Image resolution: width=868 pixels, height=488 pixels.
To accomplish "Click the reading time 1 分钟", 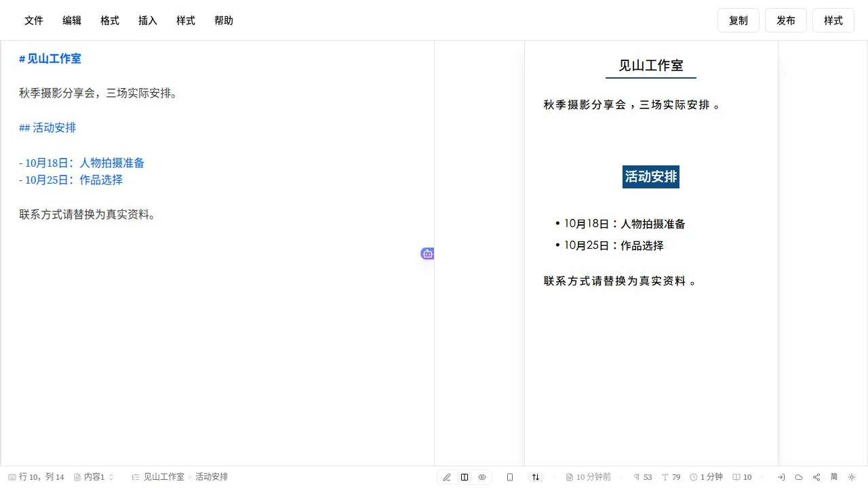I will coord(707,477).
